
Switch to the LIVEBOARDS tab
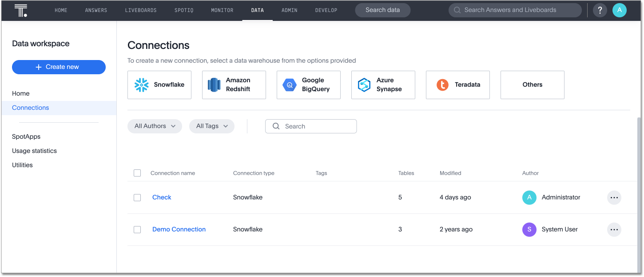(x=141, y=10)
